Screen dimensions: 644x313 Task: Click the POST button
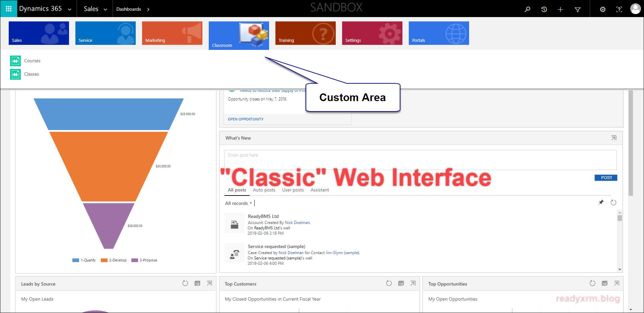[606, 178]
